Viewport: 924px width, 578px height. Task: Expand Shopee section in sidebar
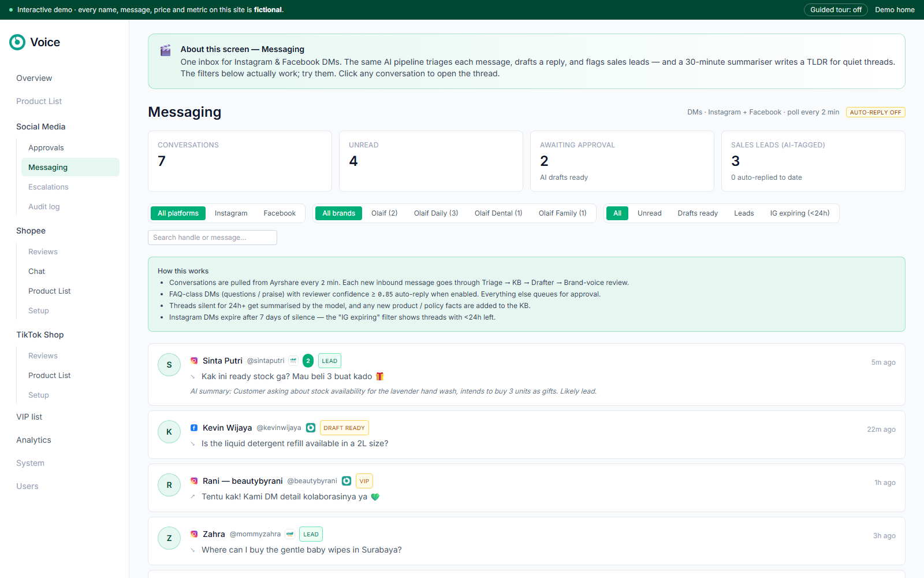[31, 231]
